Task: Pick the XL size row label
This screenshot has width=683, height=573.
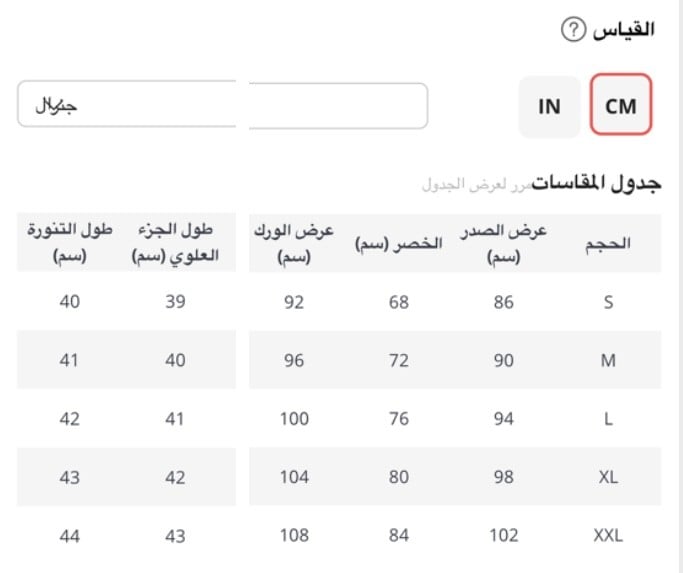Action: 607,477
